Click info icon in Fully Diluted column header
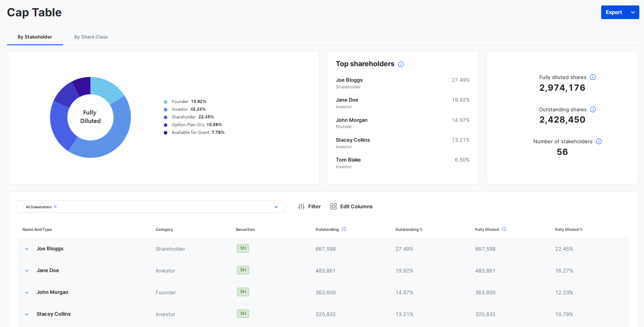The width and height of the screenshot is (644, 327). coord(504,229)
